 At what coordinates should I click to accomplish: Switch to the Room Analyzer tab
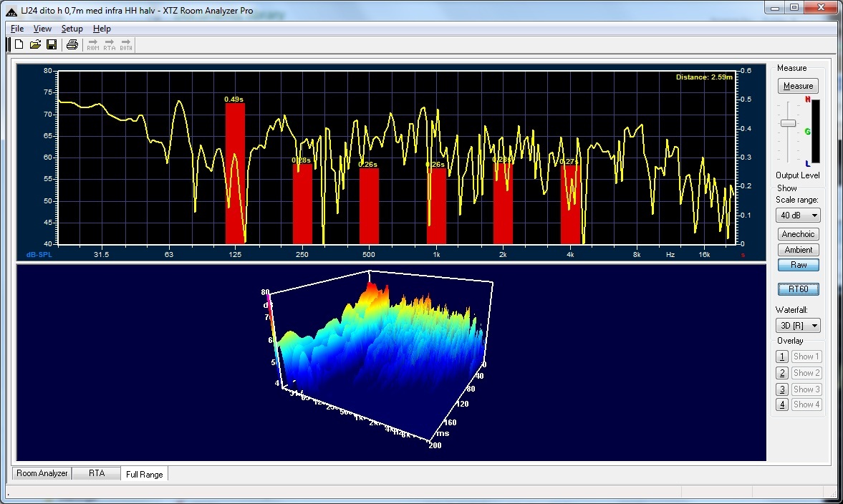pos(42,473)
